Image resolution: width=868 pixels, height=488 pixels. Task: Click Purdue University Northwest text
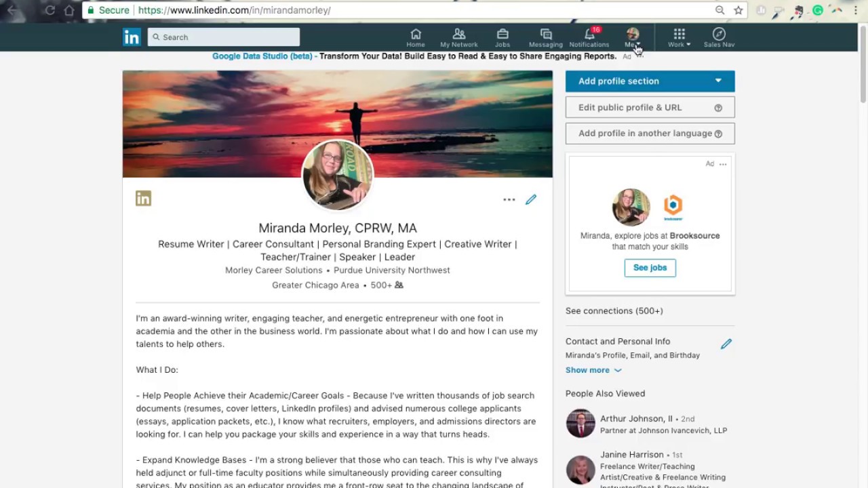pyautogui.click(x=392, y=270)
